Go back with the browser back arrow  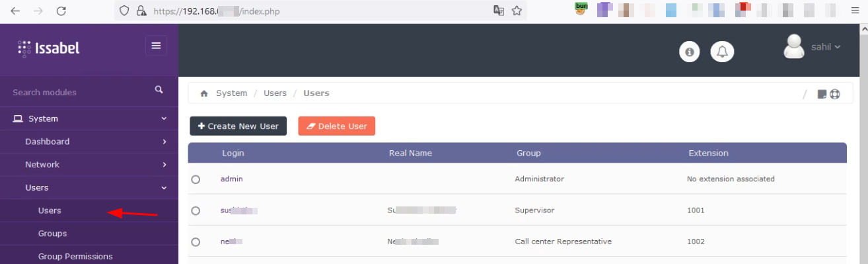coord(15,11)
